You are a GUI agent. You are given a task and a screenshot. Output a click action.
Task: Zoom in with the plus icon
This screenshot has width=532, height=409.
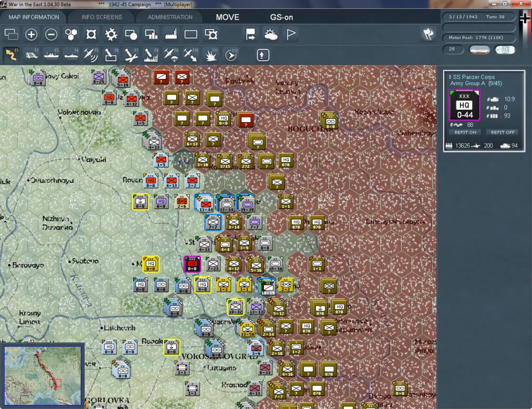[31, 34]
